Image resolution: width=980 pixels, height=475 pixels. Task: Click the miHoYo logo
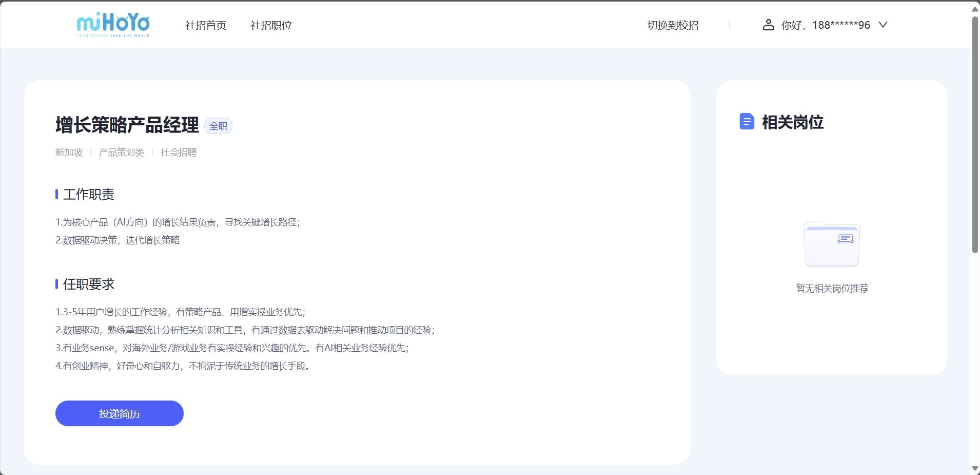click(x=113, y=25)
